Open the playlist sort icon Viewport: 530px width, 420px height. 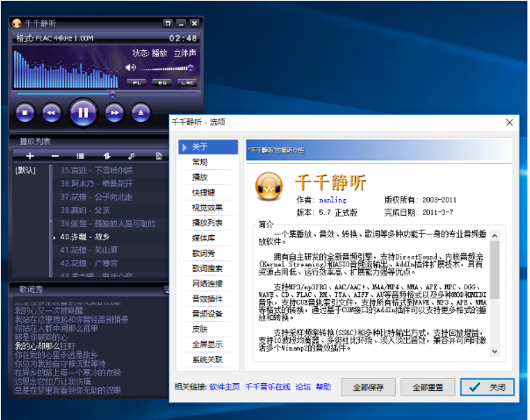point(106,156)
